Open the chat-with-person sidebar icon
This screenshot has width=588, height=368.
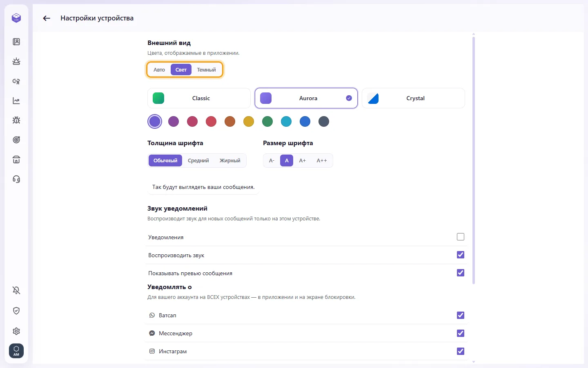click(16, 81)
